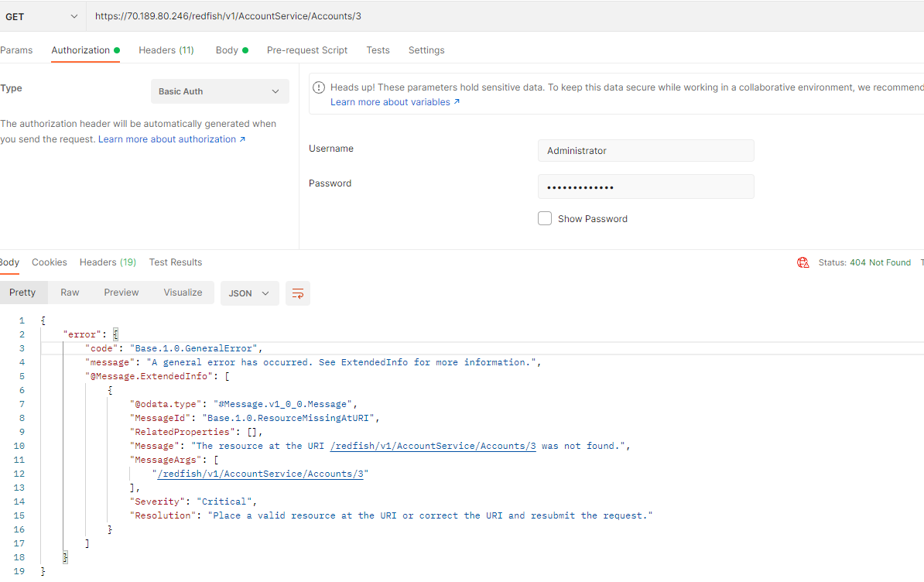The image size is (924, 582).
Task: Open the response Cookies tab
Action: coord(50,262)
